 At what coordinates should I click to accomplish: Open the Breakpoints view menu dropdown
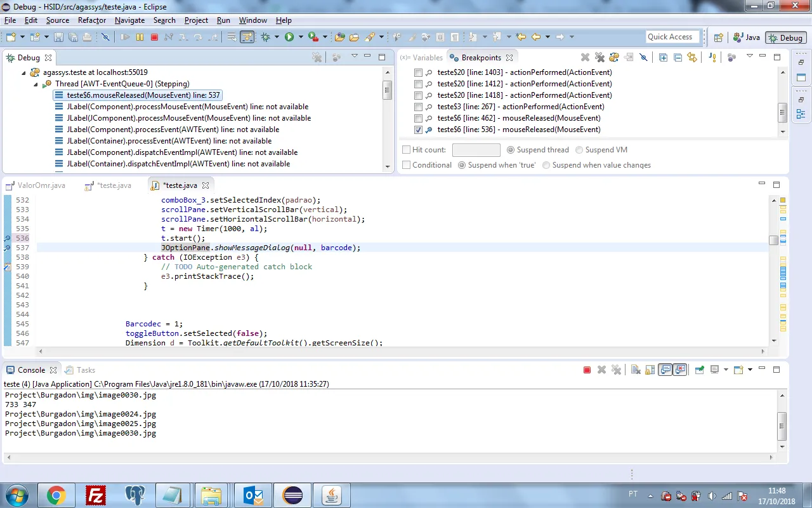click(x=749, y=57)
